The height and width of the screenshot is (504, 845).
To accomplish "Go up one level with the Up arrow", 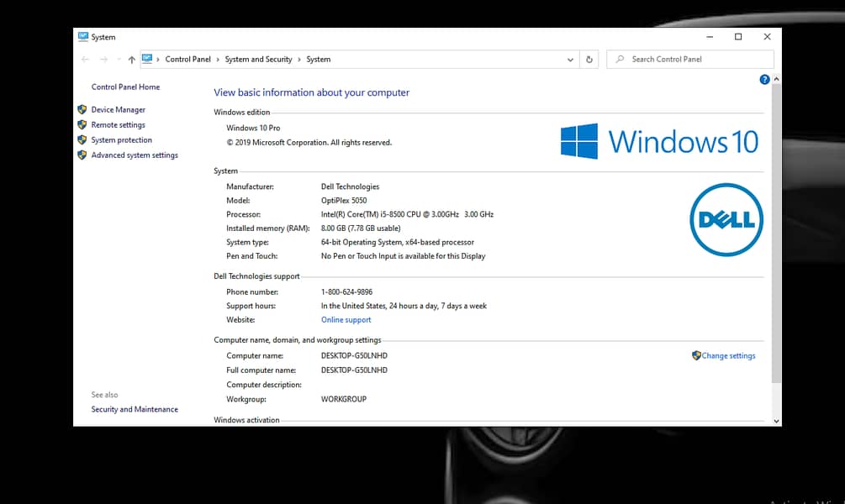I will point(131,60).
